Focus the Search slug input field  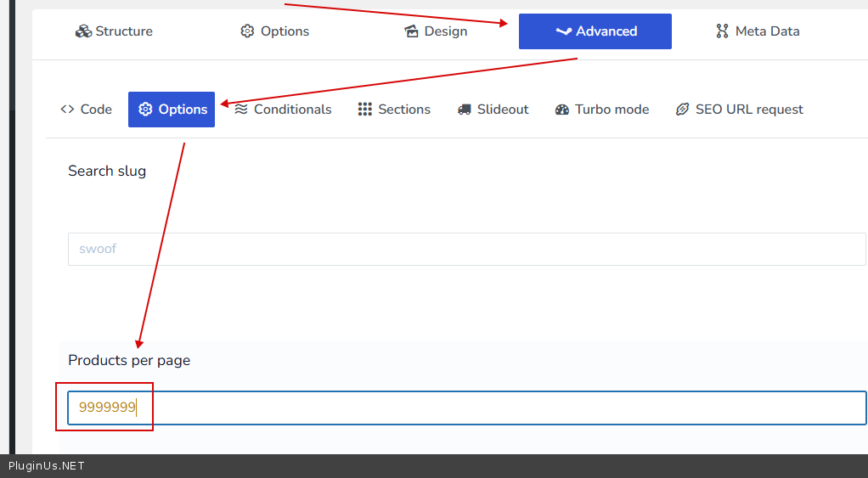466,250
